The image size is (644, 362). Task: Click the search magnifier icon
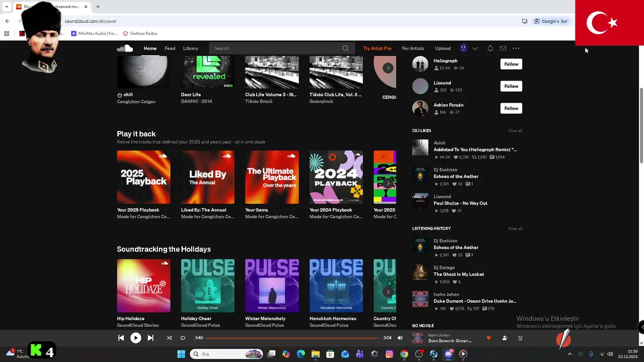pyautogui.click(x=345, y=48)
